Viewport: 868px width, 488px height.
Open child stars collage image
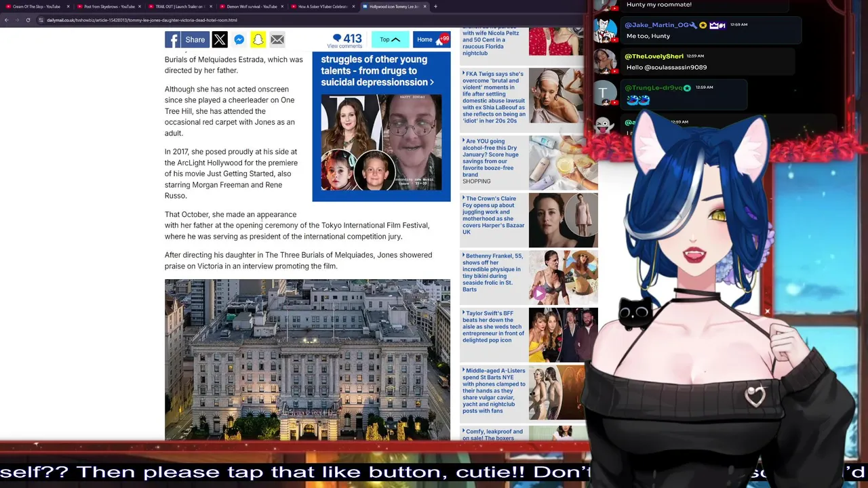point(381,142)
